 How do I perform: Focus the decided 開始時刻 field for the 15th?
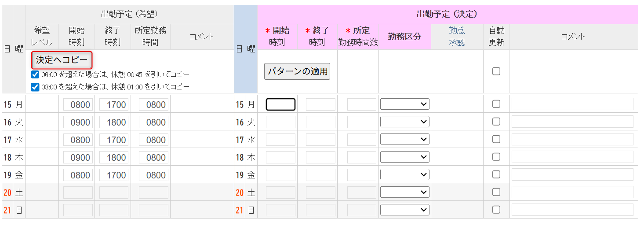280,104
